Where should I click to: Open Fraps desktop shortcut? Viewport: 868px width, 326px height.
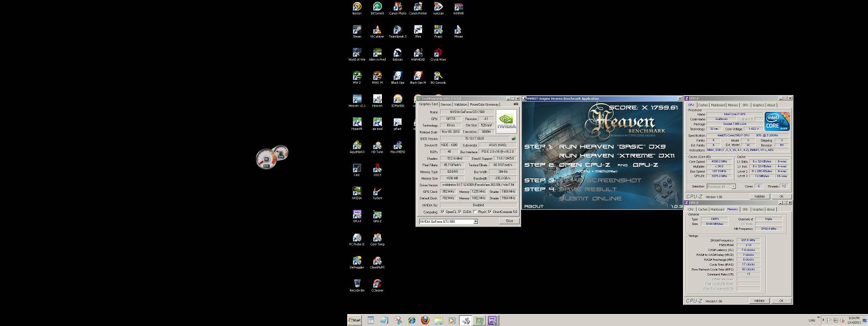(x=438, y=31)
